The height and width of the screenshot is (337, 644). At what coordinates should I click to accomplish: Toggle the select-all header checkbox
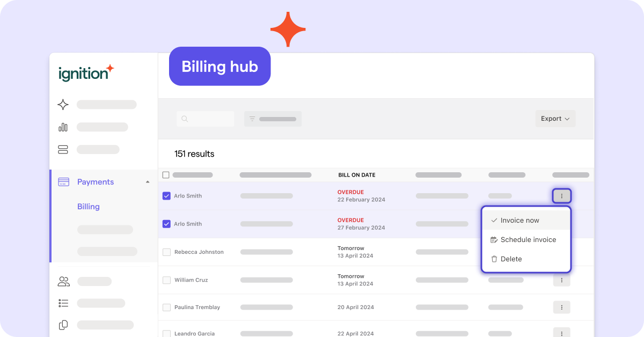[166, 175]
